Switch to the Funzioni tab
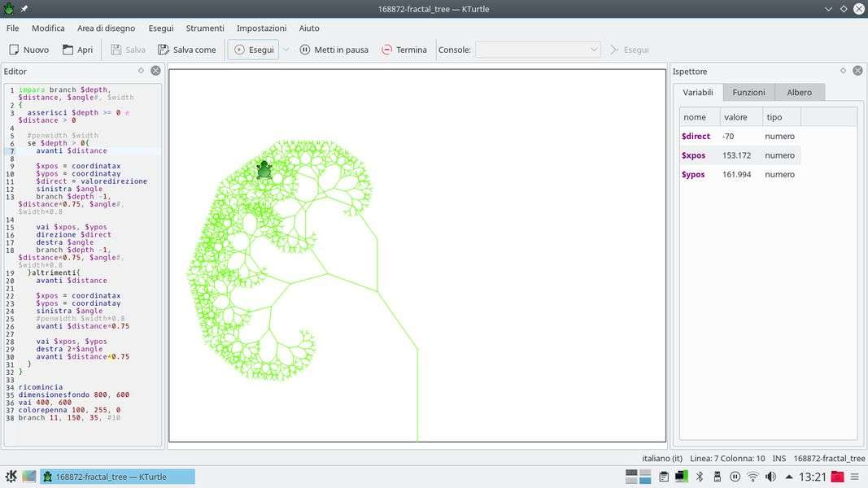Viewport: 868px width, 488px height. pos(748,92)
